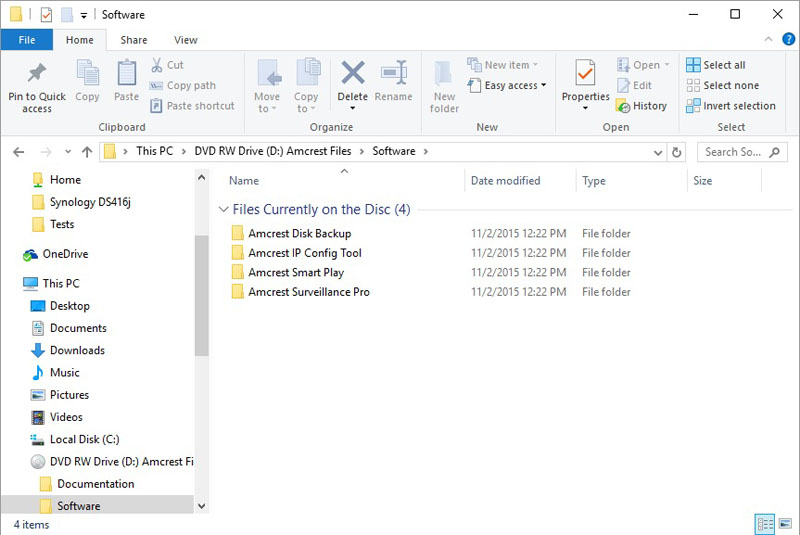Click Edit in the ribbon

634,86
